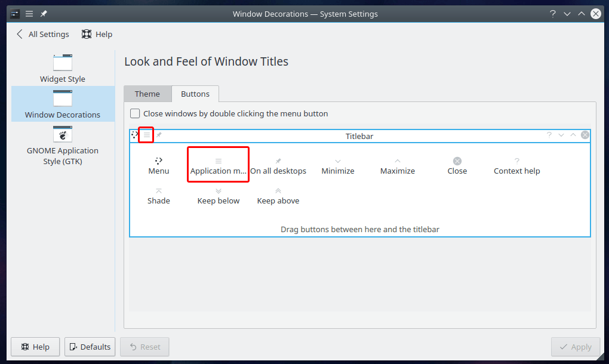Click the Minimize chevron in the buttons palette

pos(338,162)
